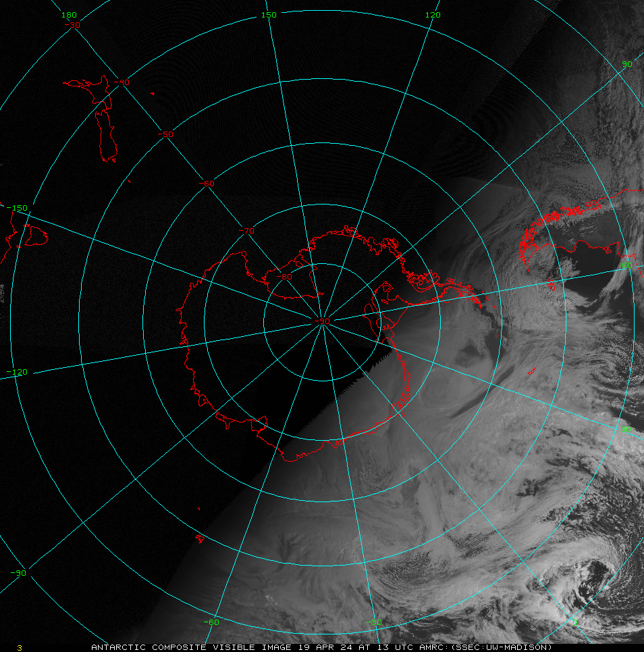Point at the green longitude label "90"
Viewport: 644px width, 652px height.
pyautogui.click(x=627, y=64)
